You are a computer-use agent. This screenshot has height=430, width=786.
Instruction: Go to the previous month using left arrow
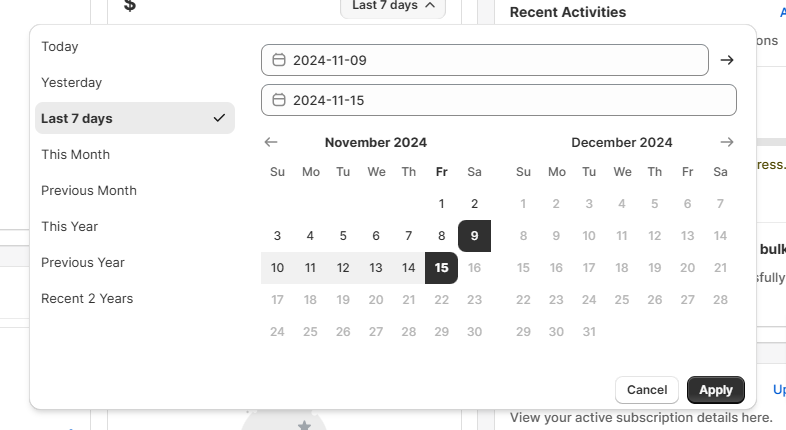271,142
